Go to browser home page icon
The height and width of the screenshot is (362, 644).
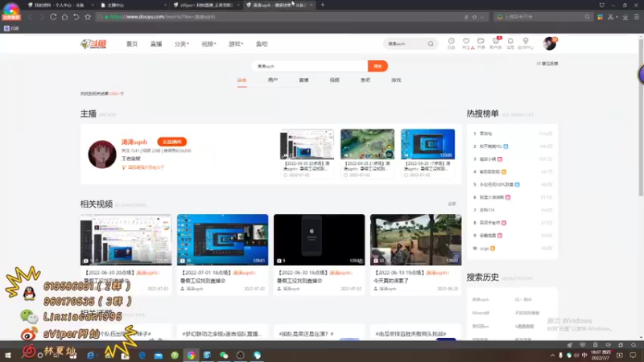pos(65,17)
